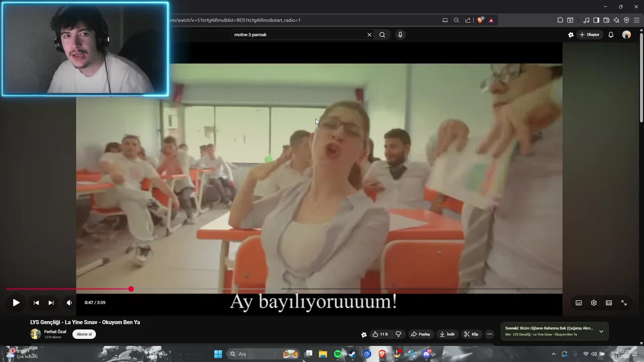Enter full screen mode
The image size is (644, 362).
(624, 303)
